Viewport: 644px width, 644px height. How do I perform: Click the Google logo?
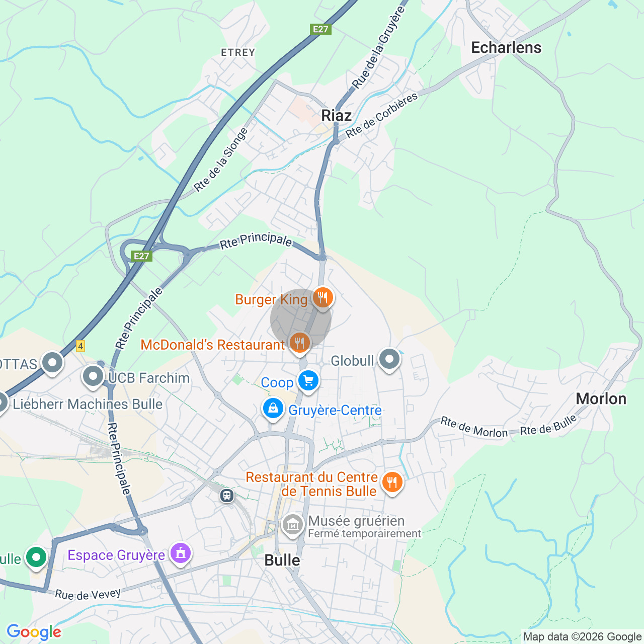coord(34,632)
